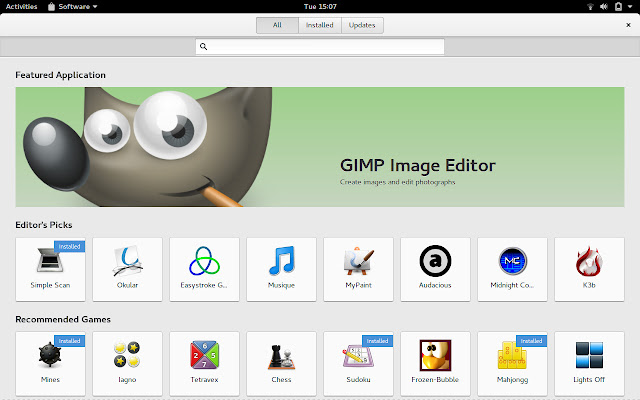Open the MyPaint easel icon
This screenshot has height=400, width=640.
358,261
